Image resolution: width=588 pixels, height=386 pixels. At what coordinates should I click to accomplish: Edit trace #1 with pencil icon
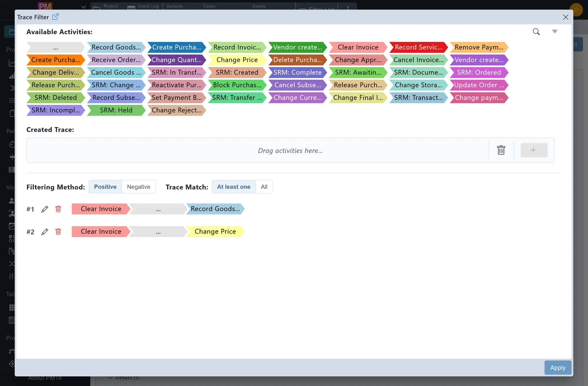pyautogui.click(x=45, y=209)
